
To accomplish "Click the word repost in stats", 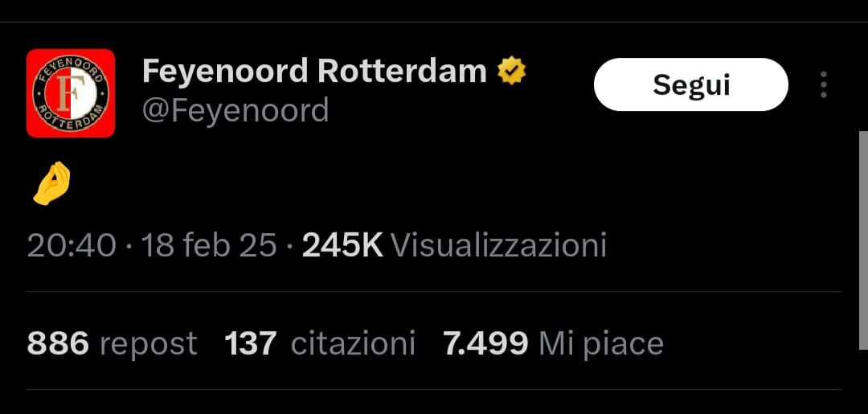I will pyautogui.click(x=149, y=344).
